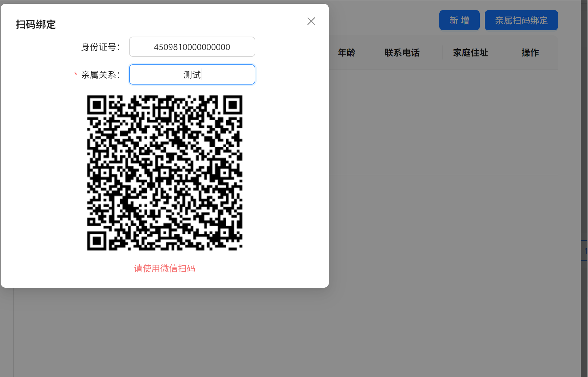Click the 扫码绑定 dialog title
588x377 pixels.
[x=36, y=25]
